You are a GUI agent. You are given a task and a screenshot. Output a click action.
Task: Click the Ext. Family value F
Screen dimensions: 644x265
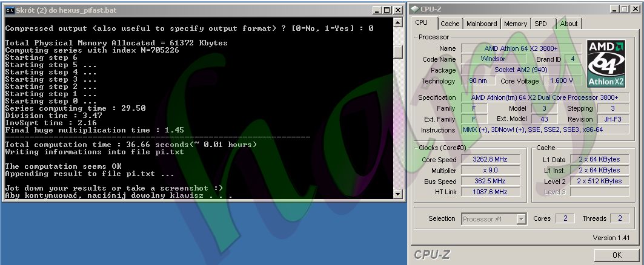474,119
